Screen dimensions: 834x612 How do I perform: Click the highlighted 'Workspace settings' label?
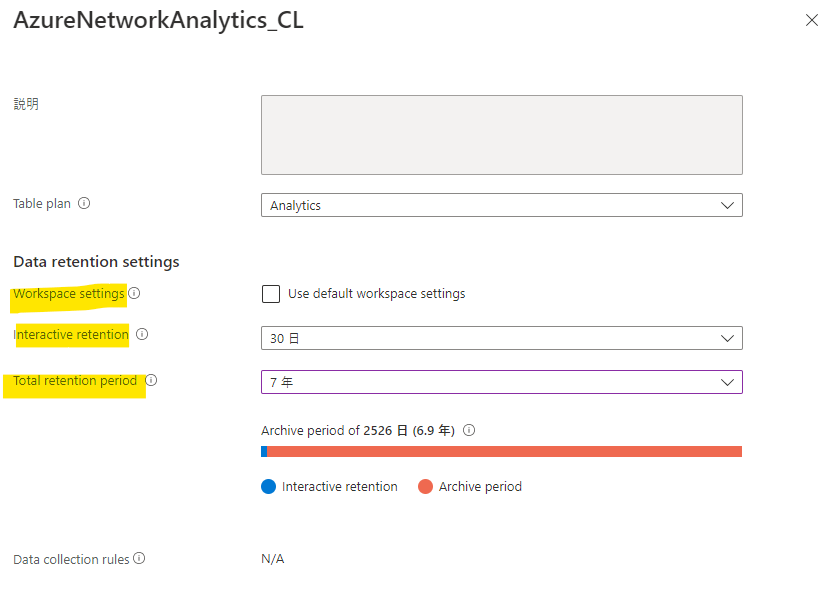69,294
